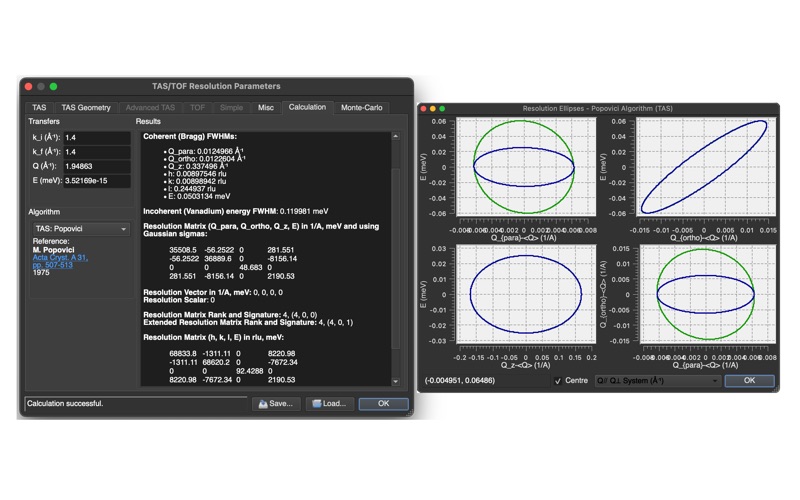
Task: Click the disabled Advanced TAS tab
Action: click(x=150, y=108)
